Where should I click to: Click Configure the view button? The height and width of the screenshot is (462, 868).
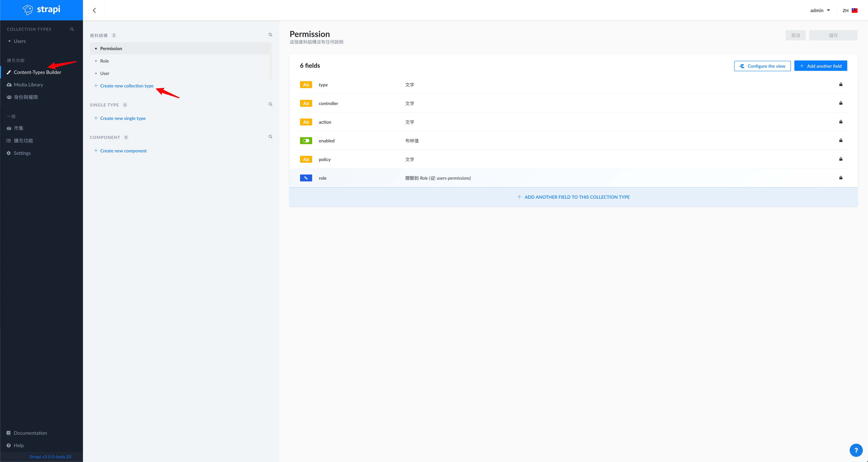tap(762, 66)
